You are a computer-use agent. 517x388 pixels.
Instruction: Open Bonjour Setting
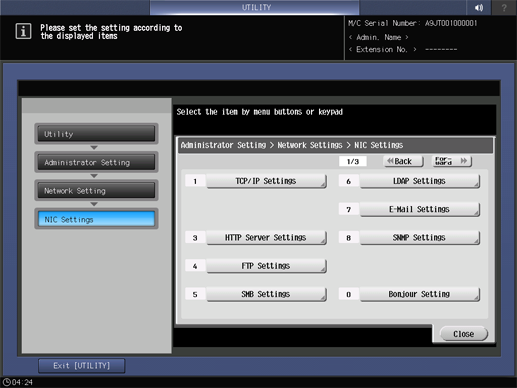click(419, 294)
